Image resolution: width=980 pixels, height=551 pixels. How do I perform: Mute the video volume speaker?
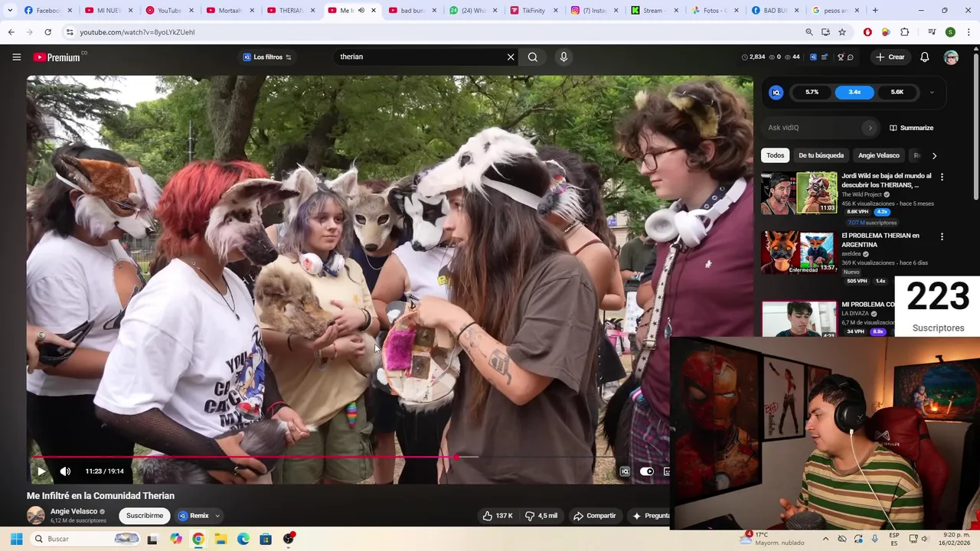[x=66, y=471]
